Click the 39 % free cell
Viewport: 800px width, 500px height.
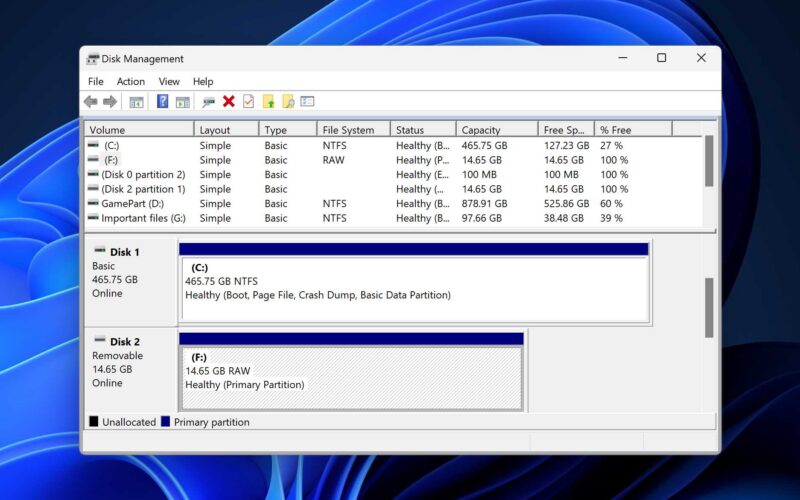pos(611,218)
